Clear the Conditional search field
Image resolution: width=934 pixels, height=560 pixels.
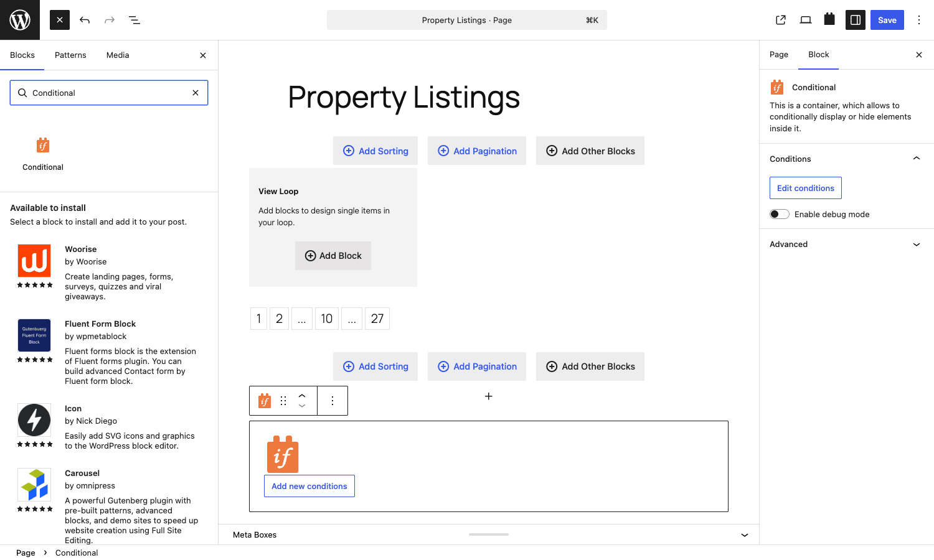point(196,93)
